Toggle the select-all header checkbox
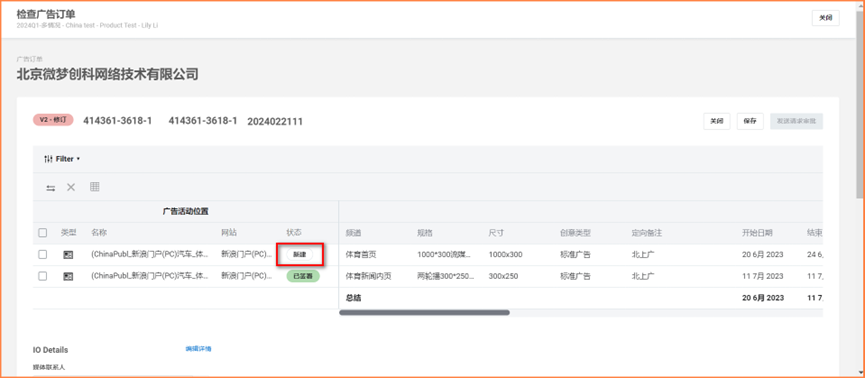This screenshot has height=378, width=865. [42, 233]
